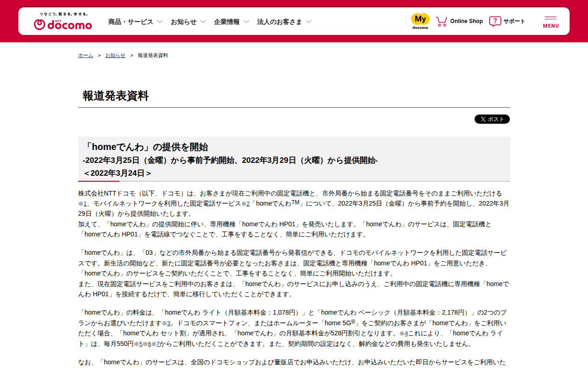Open the お知らせ breadcrumb link
The height and width of the screenshot is (368, 588).
(x=115, y=55)
